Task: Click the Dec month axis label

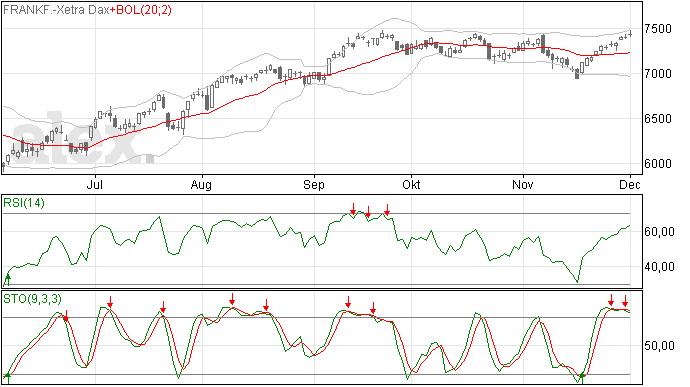Action: coord(629,184)
